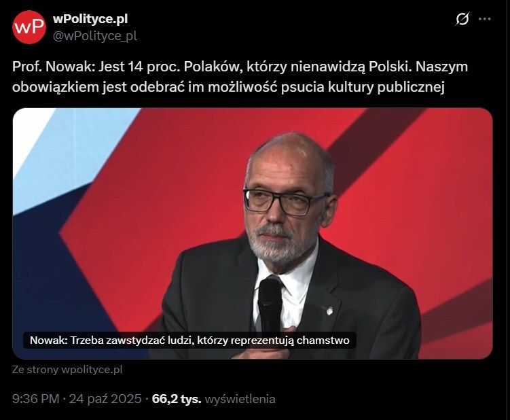Open the wPolityce.pl red WP avatar

pos(29,27)
